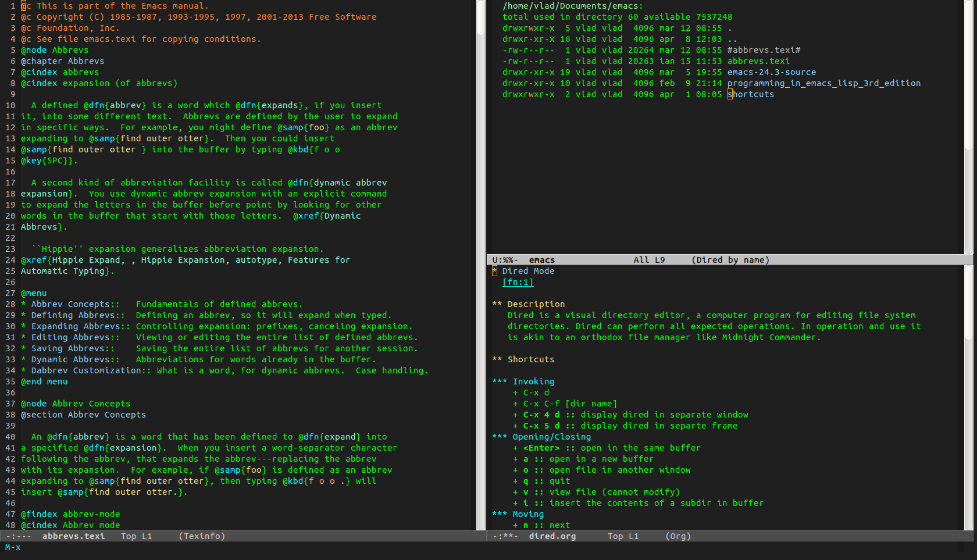Open abbrevs.texi file in dired listing

coord(758,61)
